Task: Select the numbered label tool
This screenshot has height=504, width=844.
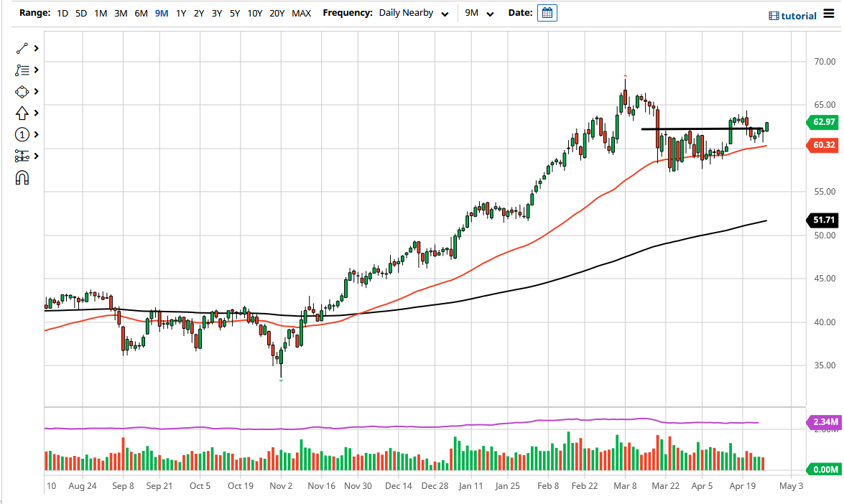Action: click(22, 134)
